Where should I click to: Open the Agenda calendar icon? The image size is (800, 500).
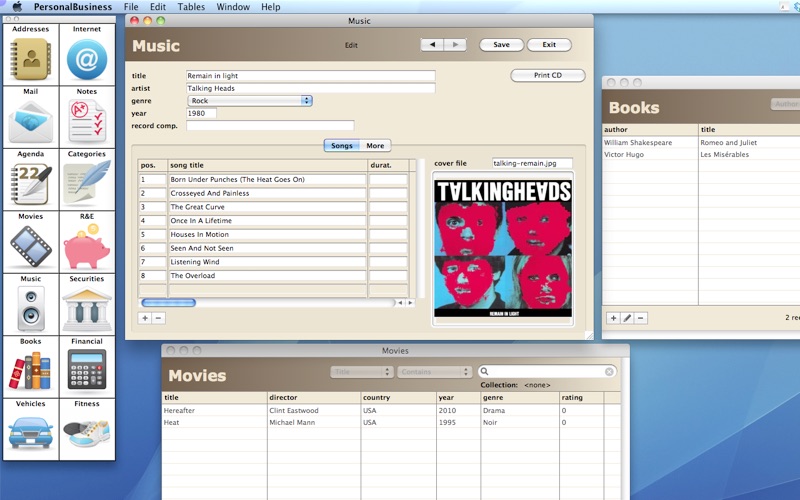[x=31, y=184]
